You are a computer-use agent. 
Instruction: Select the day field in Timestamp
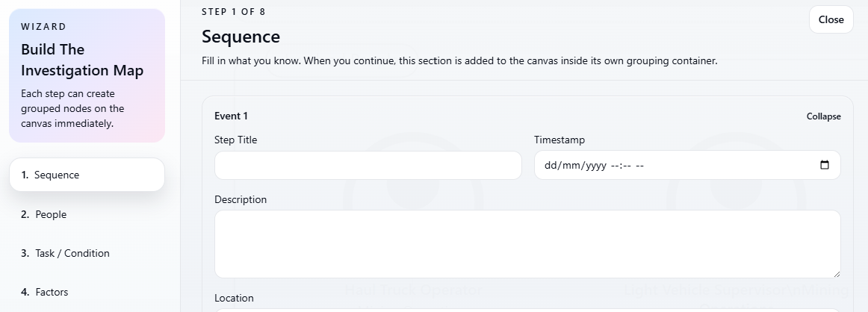click(551, 166)
